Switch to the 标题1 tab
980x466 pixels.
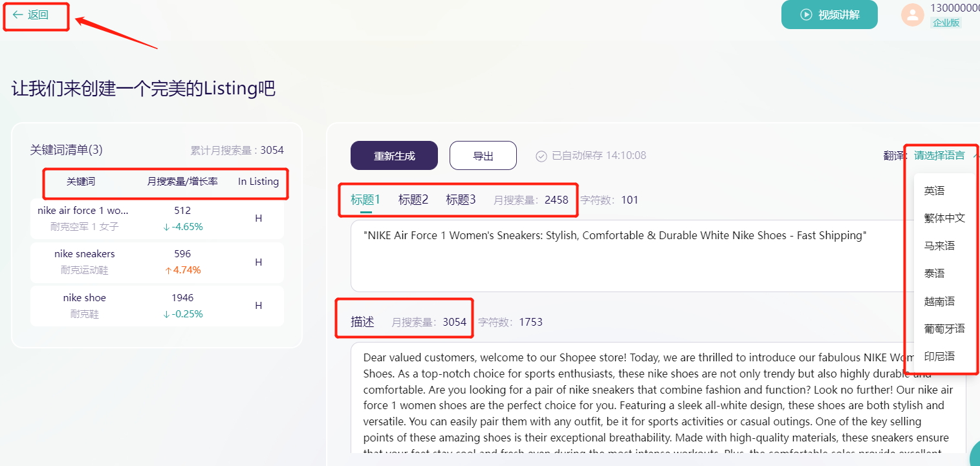[365, 200]
